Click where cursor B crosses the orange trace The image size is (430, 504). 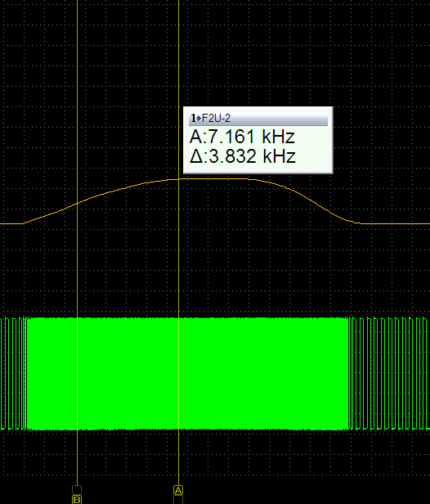[78, 203]
